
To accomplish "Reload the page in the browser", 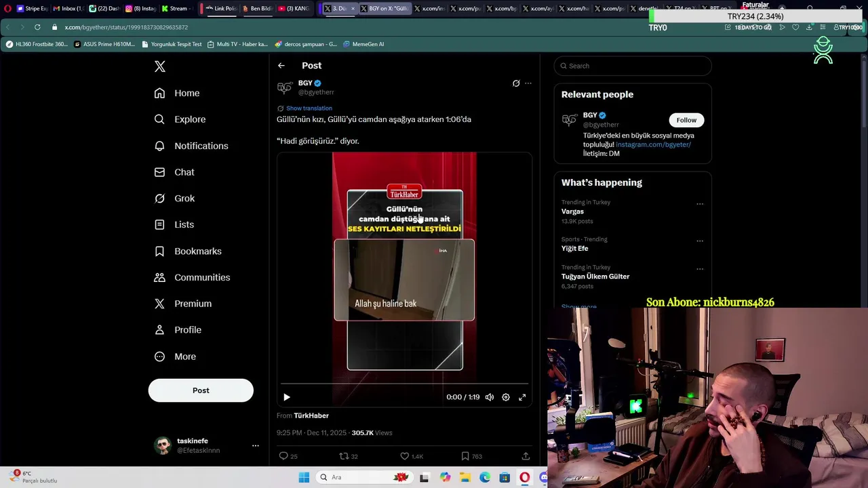I will 37,27.
